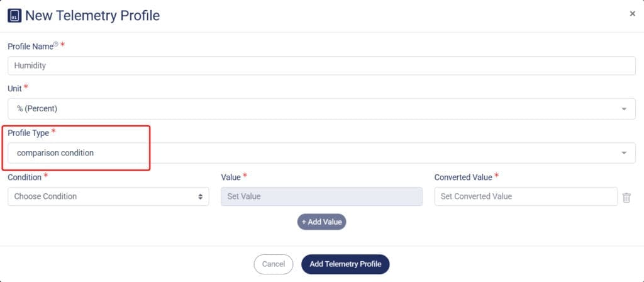Close the New Telemetry Profile dialog
Image resolution: width=644 pixels, height=282 pixels.
(632, 13)
